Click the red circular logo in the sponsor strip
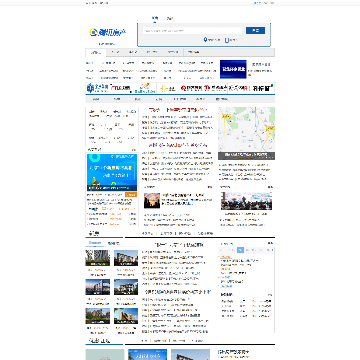Screen dimensions: 360x360 coord(192,88)
